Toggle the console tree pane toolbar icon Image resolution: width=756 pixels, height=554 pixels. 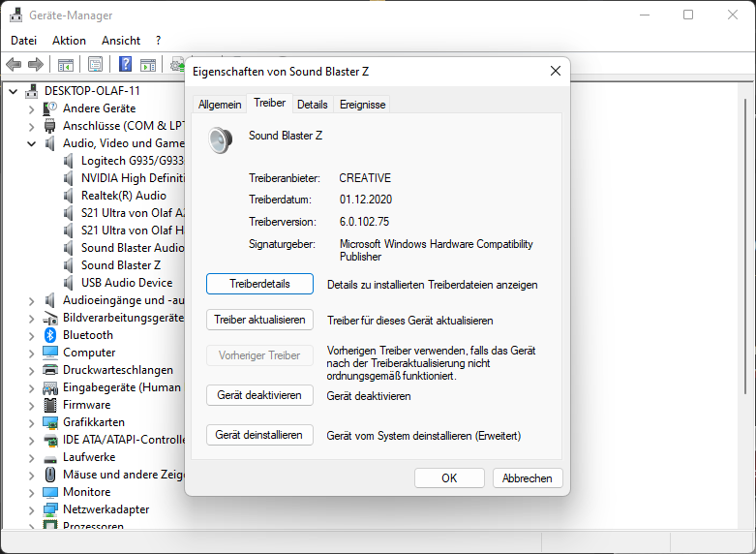(66, 64)
